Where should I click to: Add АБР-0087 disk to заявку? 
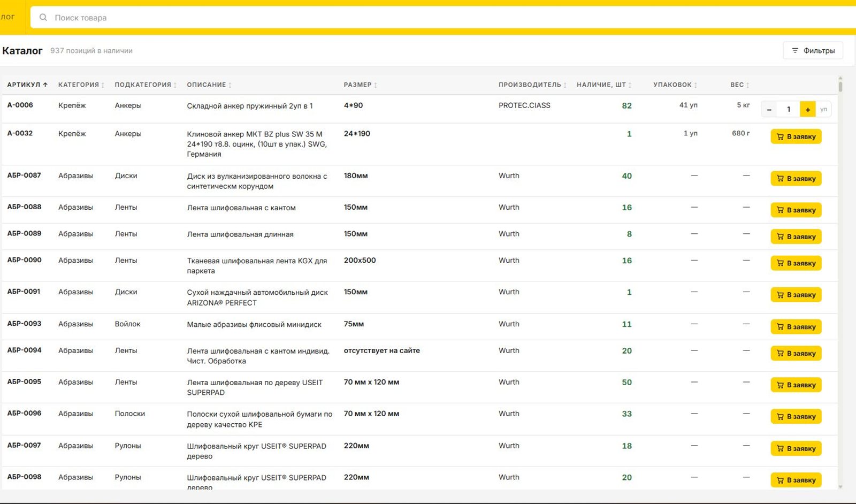pos(796,178)
